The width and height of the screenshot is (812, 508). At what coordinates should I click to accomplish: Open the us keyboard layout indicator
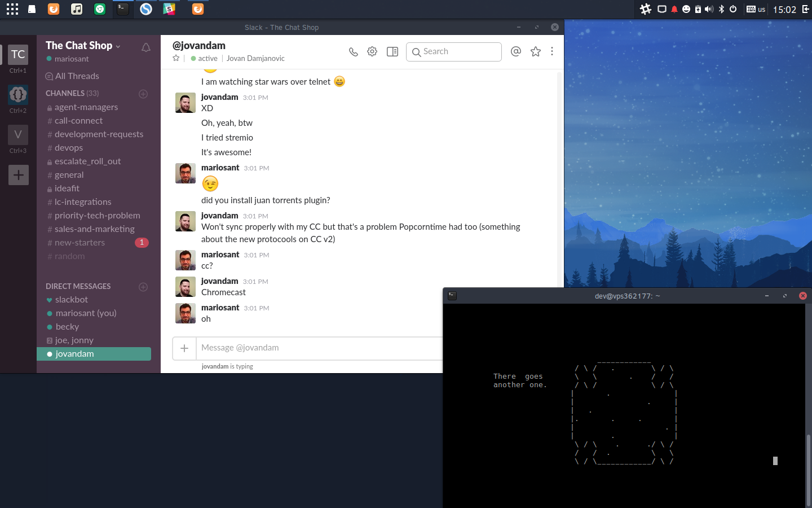coord(756,9)
